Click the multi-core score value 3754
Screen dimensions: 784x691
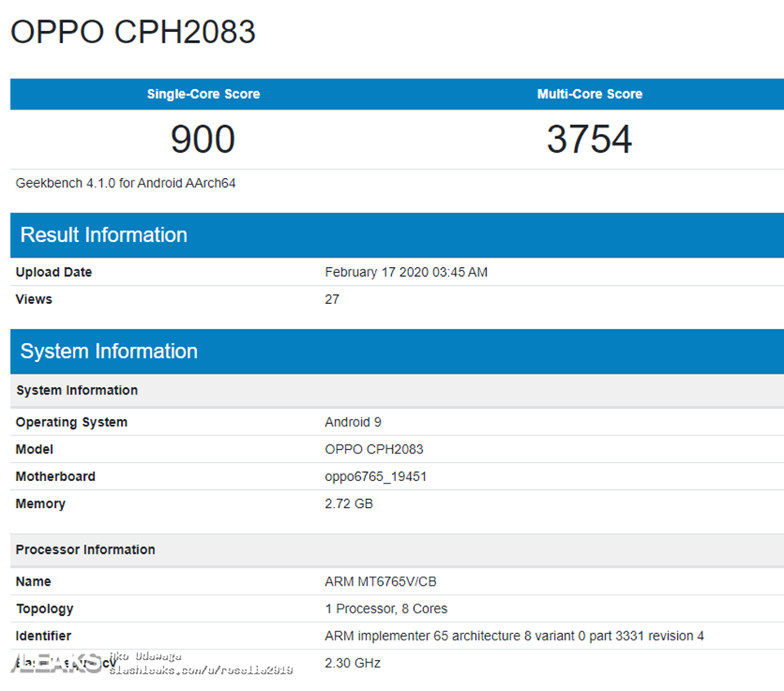click(590, 139)
